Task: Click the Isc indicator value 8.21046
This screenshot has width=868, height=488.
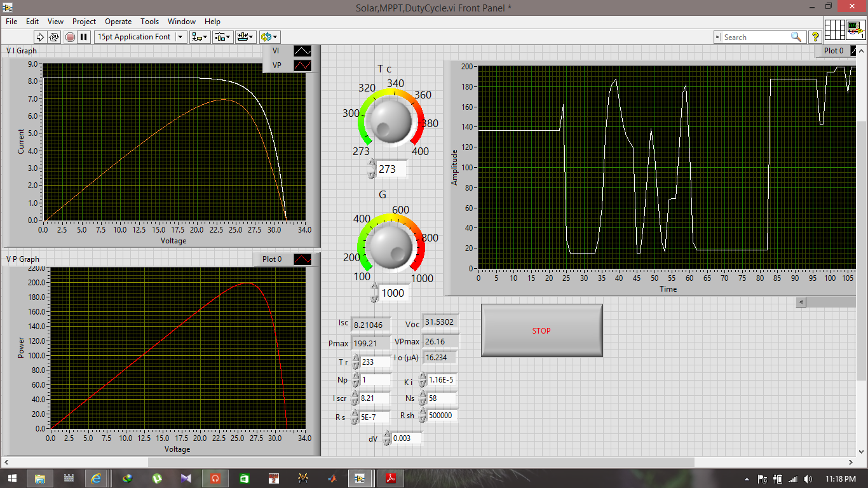Action: (371, 324)
